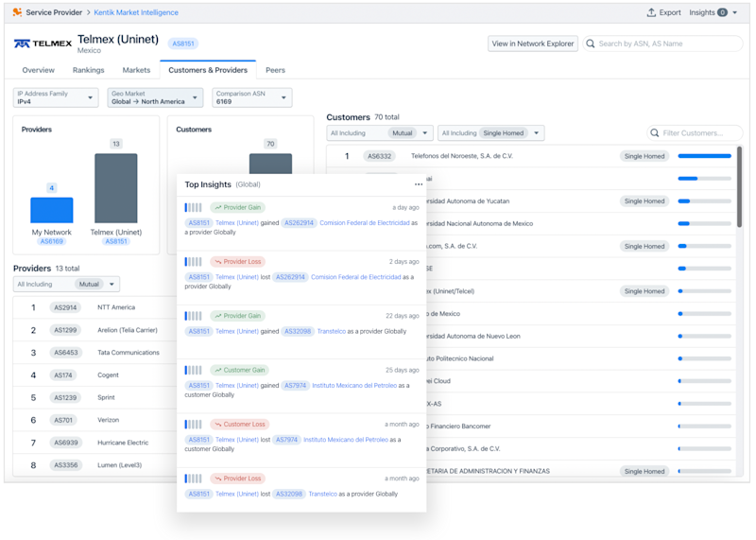This screenshot has height=540, width=756.
Task: Click the progress bar for Autonoma de Yucatan
Action: tap(704, 201)
